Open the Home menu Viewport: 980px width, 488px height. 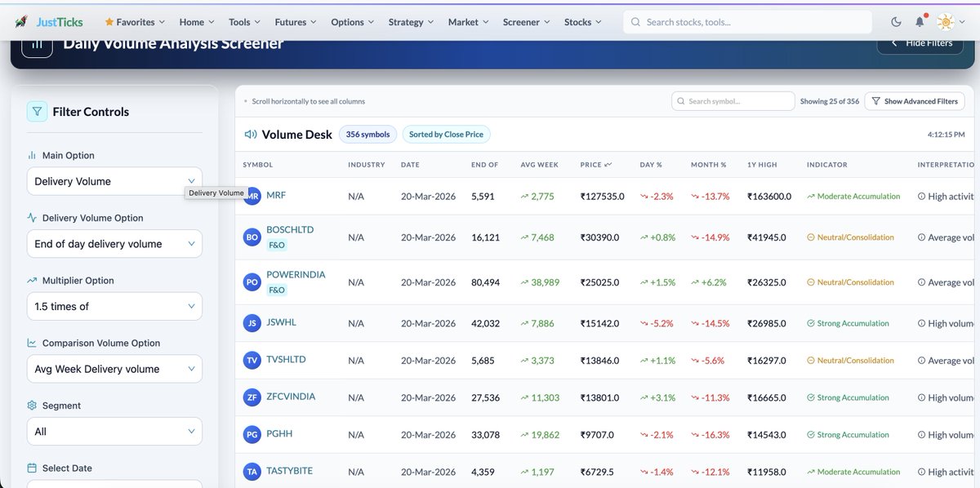[x=197, y=22]
